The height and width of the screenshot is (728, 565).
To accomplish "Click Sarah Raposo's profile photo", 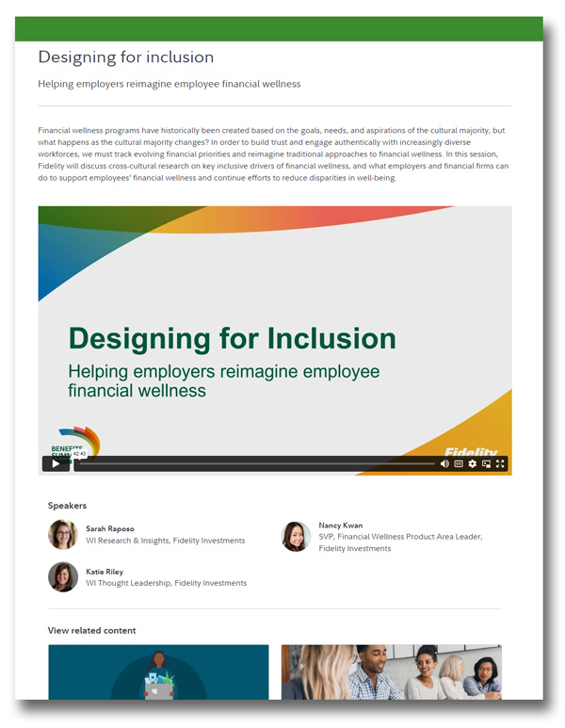I will pos(63,535).
